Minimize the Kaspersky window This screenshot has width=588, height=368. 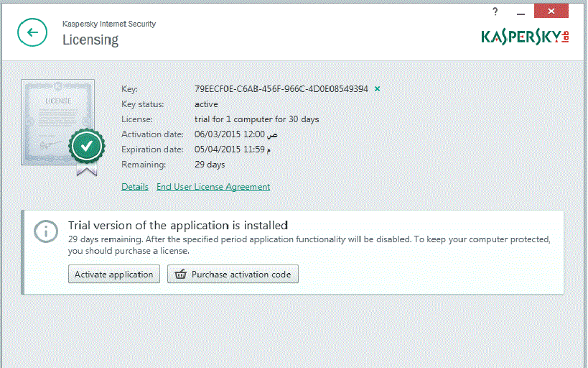pyautogui.click(x=521, y=14)
